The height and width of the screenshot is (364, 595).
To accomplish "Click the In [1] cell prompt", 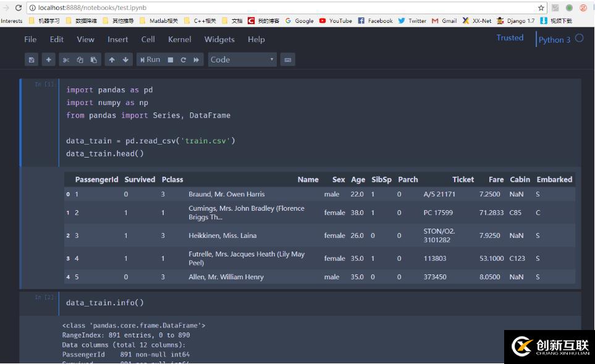I will click(44, 84).
